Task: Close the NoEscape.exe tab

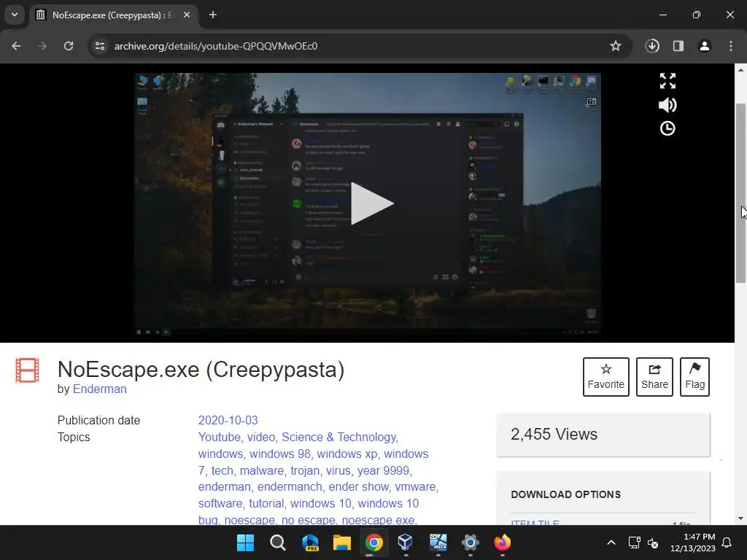Action: tap(187, 15)
